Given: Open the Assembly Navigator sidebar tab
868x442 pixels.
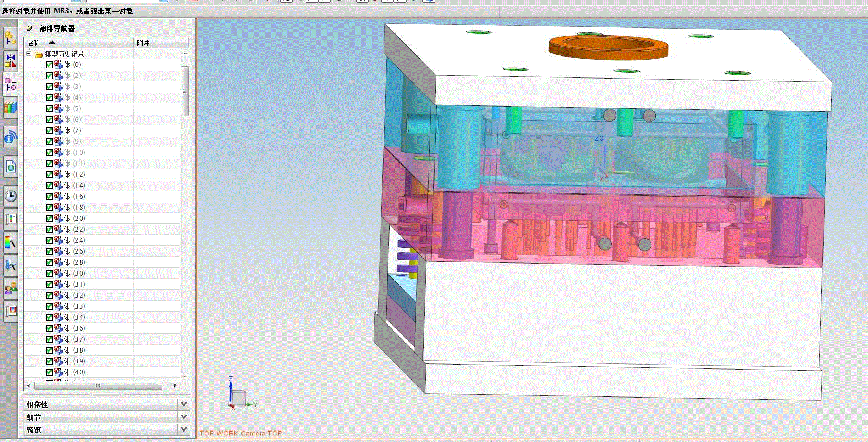Looking at the screenshot, I should click(10, 38).
